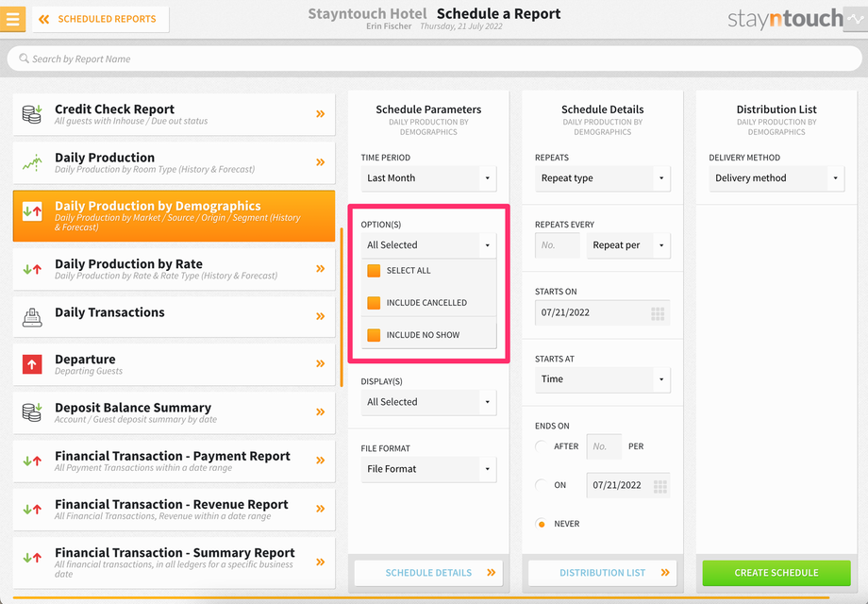Click the Daily Production by Demographics arrows icon
Screen dimensions: 868x604
tap(32, 211)
